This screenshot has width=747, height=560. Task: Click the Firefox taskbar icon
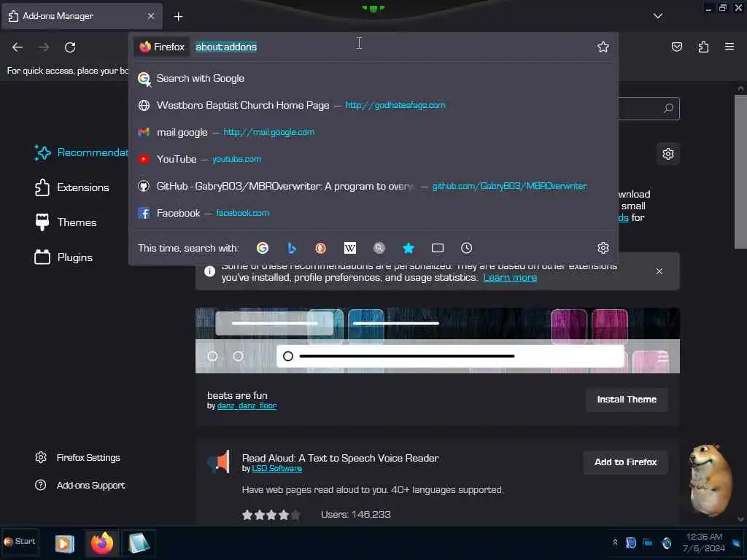(x=102, y=542)
